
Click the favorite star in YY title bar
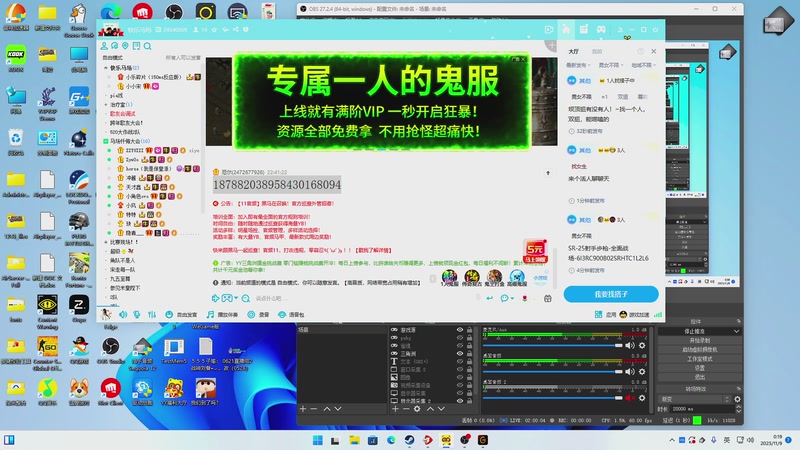[x=214, y=30]
